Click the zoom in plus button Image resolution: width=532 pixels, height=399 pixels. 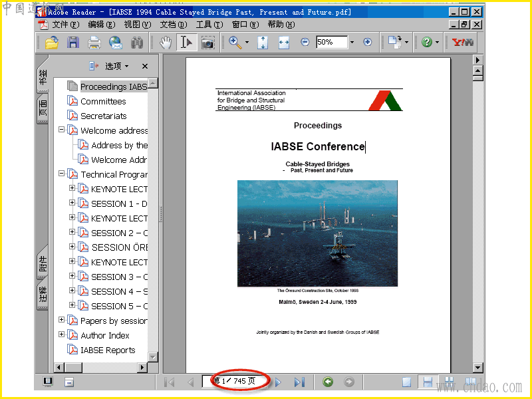click(x=367, y=43)
